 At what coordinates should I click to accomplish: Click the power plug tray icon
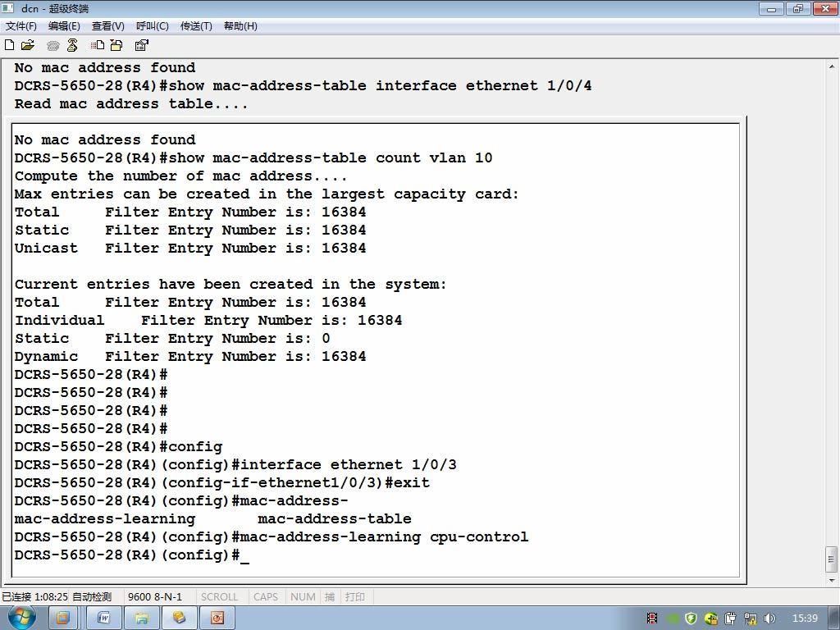731,619
